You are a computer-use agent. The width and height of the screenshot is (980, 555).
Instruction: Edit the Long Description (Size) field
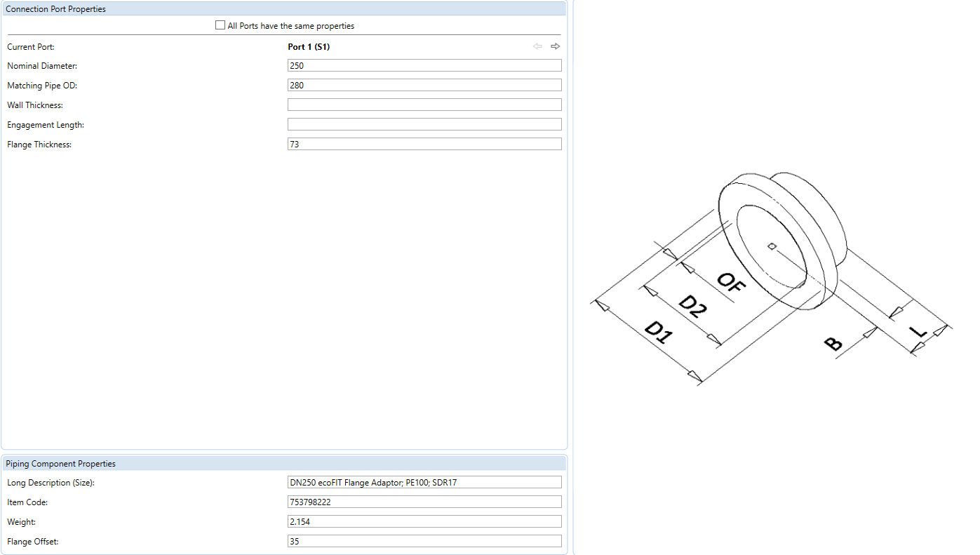coord(424,482)
